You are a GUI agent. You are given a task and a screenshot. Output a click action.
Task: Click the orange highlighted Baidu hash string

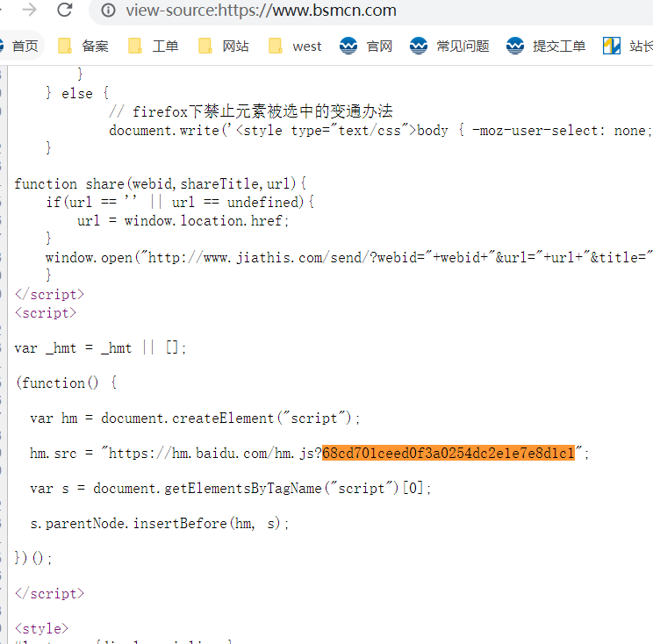point(448,454)
